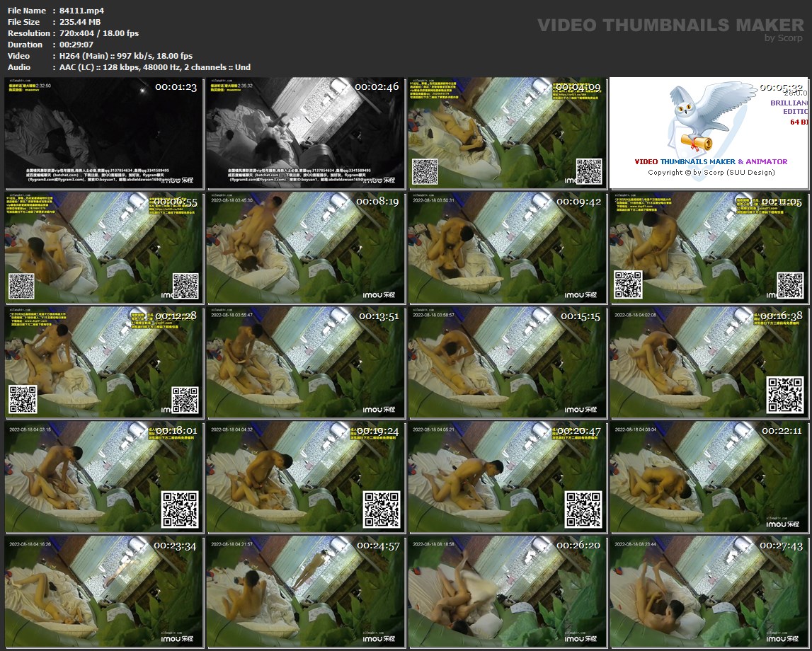Open the thumbnail at timestamp 00:02:46

point(306,133)
